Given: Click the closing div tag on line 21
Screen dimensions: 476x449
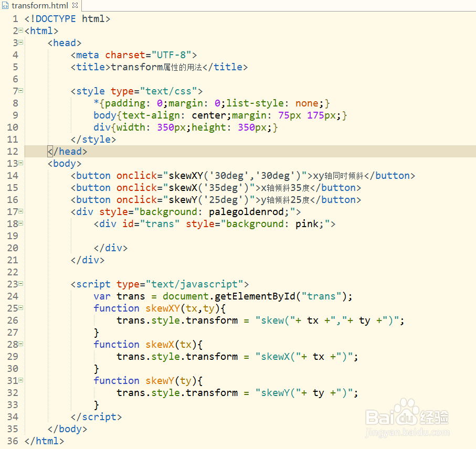Looking at the screenshot, I should point(88,260).
